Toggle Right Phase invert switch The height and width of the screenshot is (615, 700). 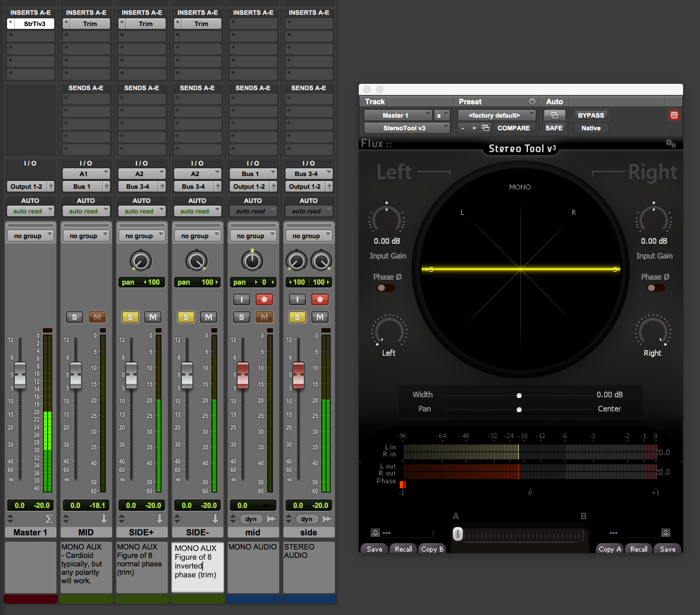[656, 288]
